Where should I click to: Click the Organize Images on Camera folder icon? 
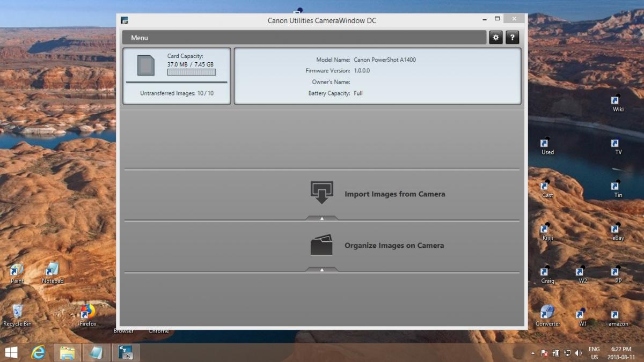[x=321, y=245]
